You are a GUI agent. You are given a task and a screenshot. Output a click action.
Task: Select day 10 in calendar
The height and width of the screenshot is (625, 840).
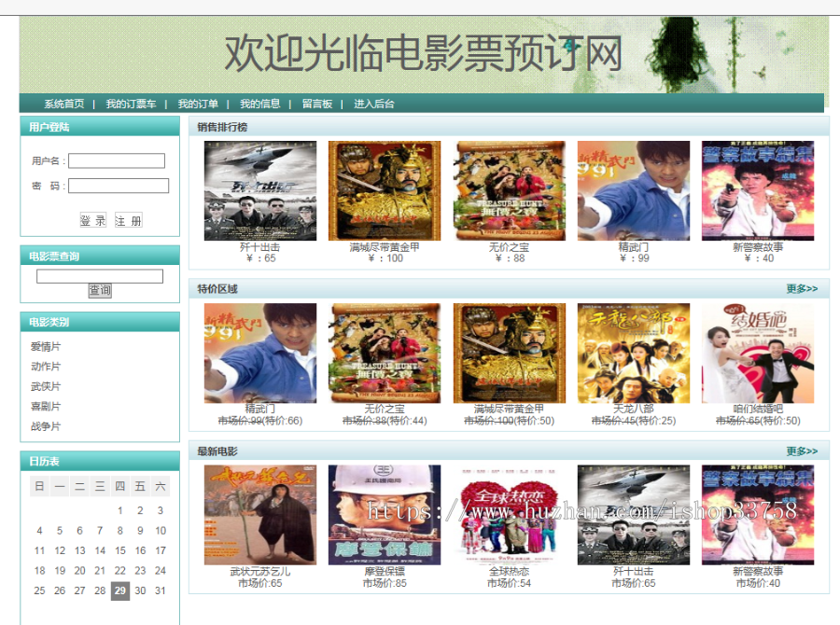(161, 531)
